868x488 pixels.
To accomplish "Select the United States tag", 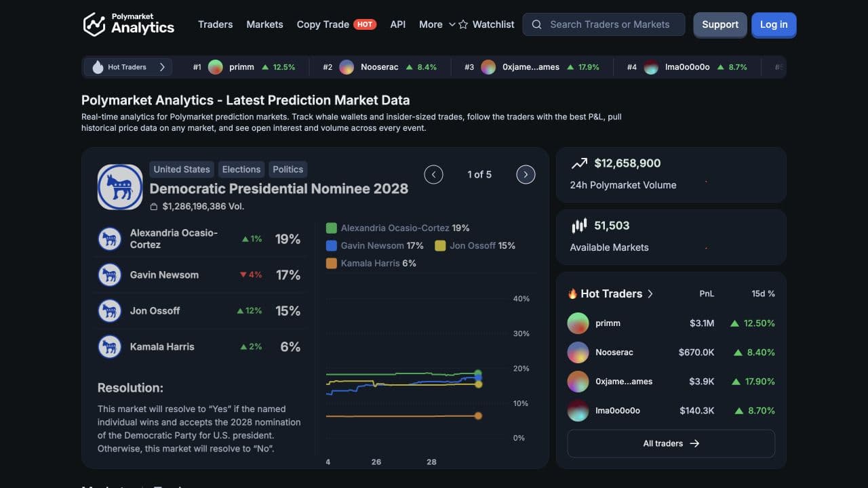I will coord(182,169).
